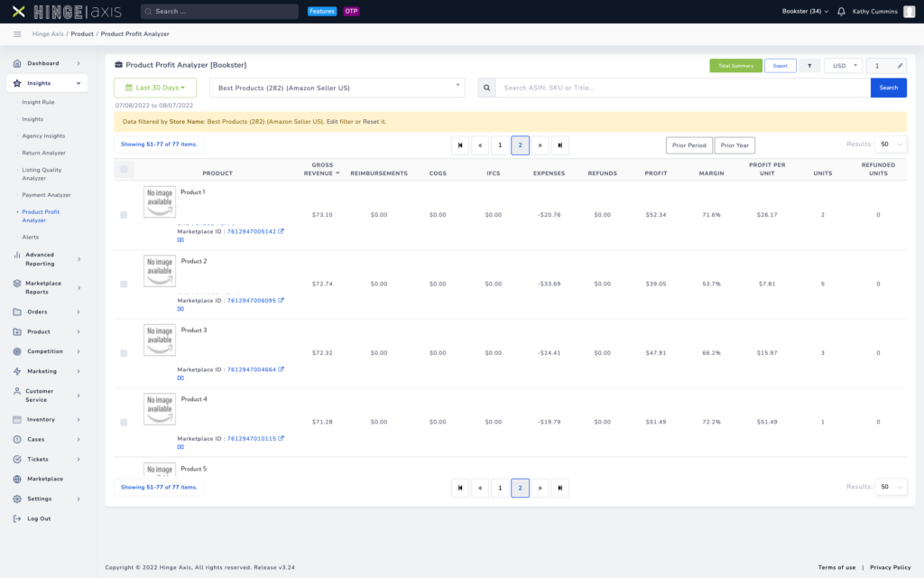This screenshot has height=578, width=924.
Task: Open Kathy Cummins profile avatar
Action: (x=910, y=11)
